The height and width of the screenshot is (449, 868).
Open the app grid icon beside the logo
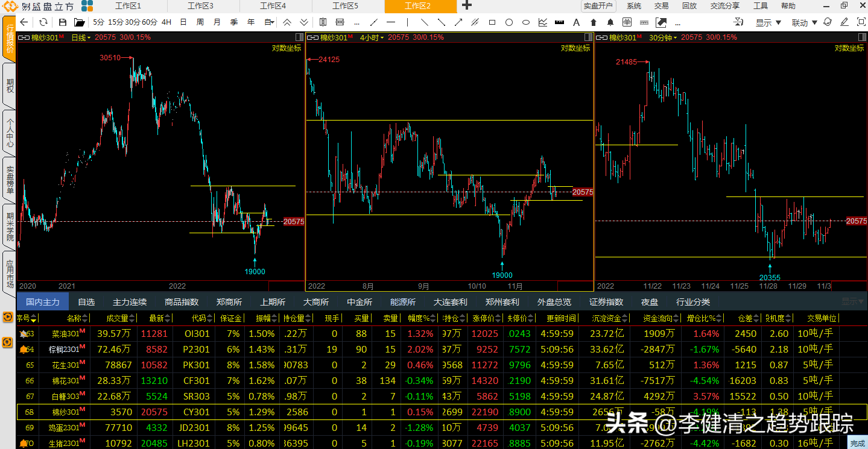87,6
